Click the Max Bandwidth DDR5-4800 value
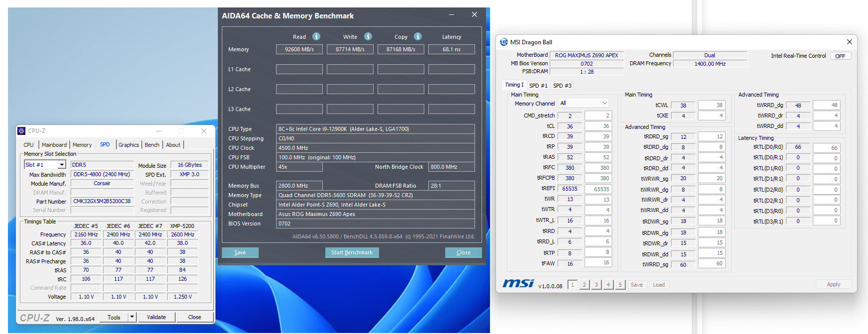 click(x=102, y=174)
